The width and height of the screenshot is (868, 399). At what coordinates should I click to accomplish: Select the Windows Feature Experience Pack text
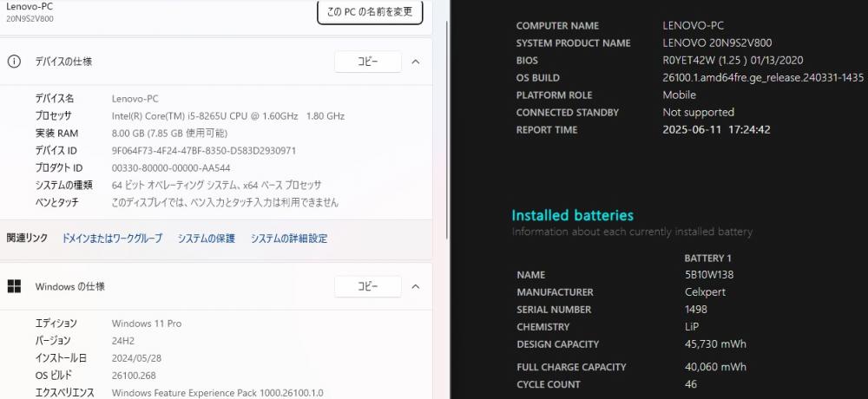pyautogui.click(x=218, y=393)
